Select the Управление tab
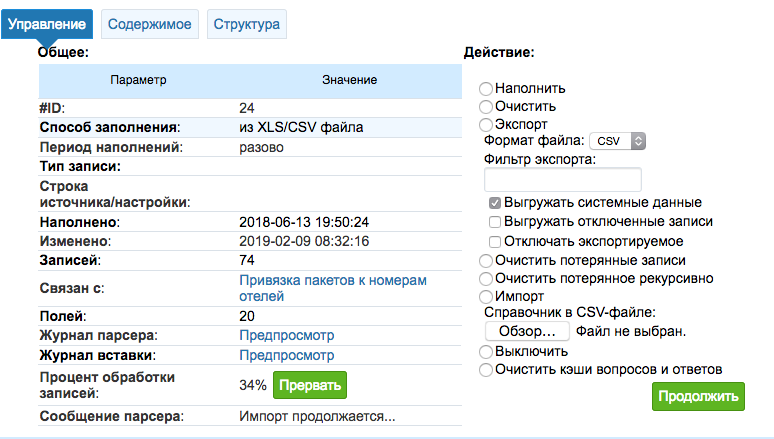The image size is (774, 439). click(x=47, y=24)
